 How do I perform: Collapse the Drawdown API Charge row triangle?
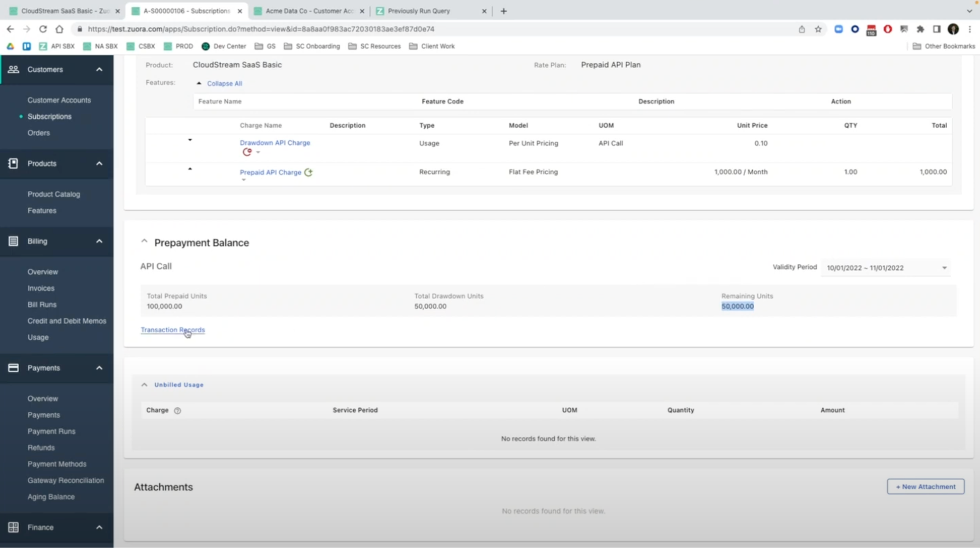(190, 140)
